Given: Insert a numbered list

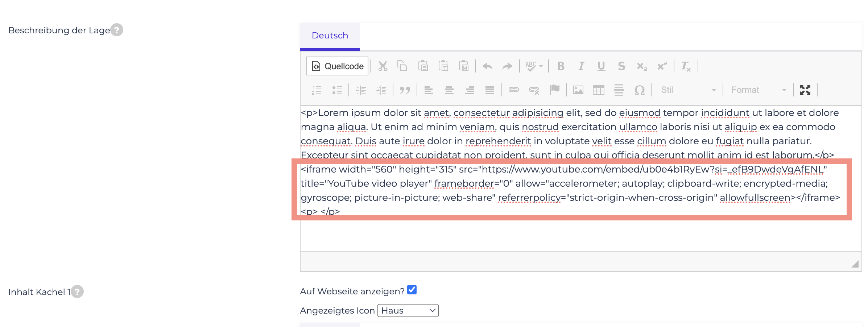Looking at the screenshot, I should 317,90.
